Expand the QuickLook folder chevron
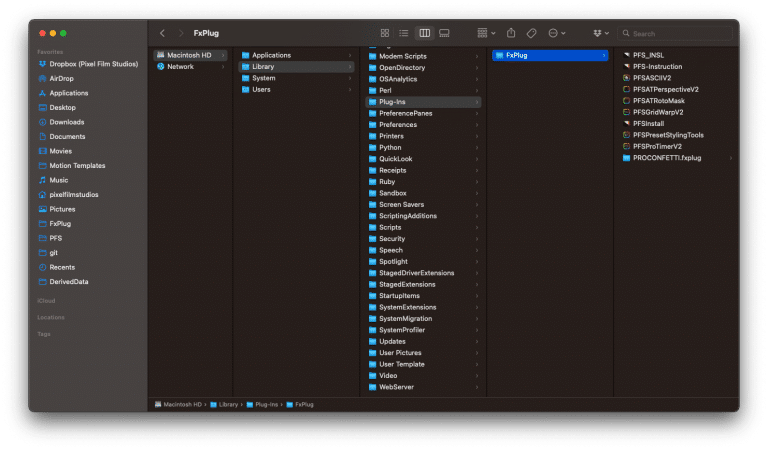Viewport: 768px width, 450px height. tap(477, 159)
